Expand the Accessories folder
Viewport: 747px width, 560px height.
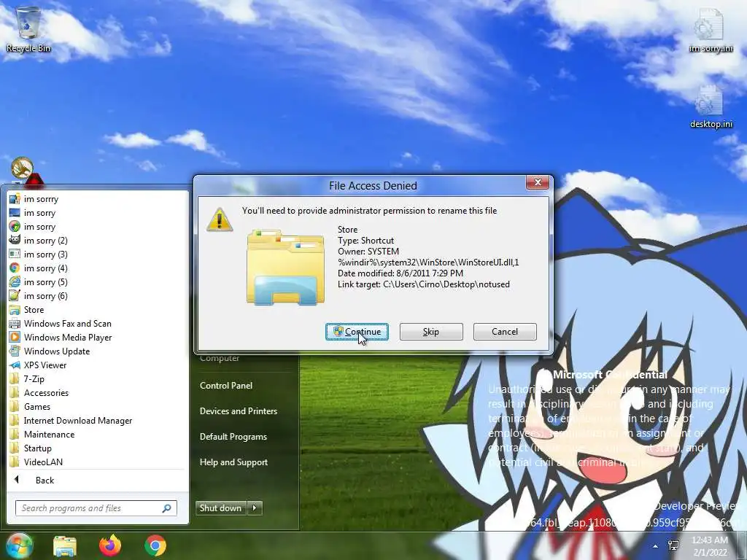39,392
